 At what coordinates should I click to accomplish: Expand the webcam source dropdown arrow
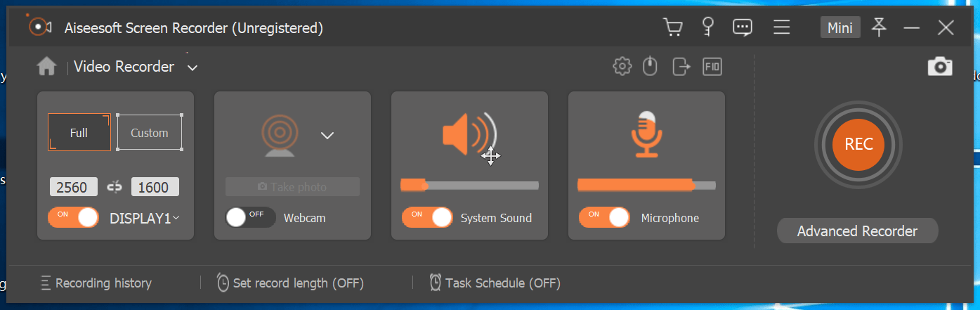coord(327,136)
